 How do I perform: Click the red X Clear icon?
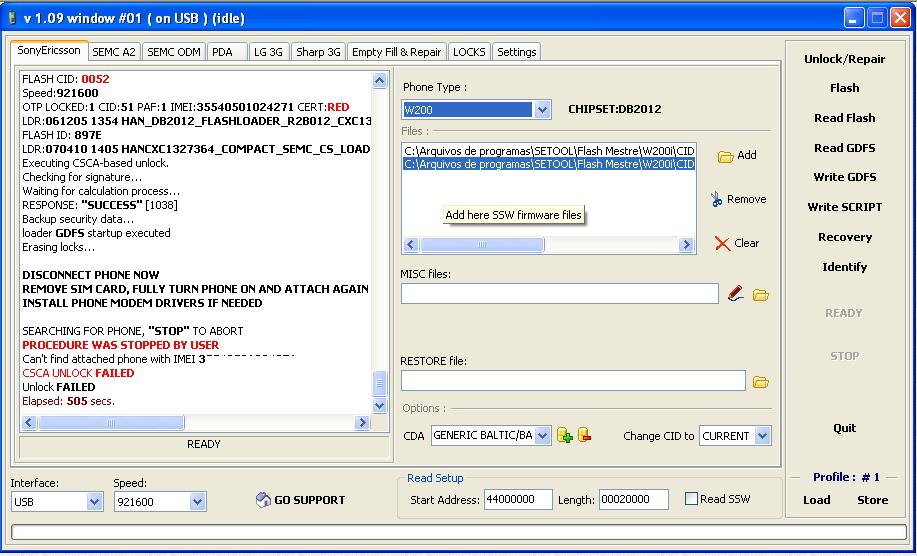pos(722,243)
